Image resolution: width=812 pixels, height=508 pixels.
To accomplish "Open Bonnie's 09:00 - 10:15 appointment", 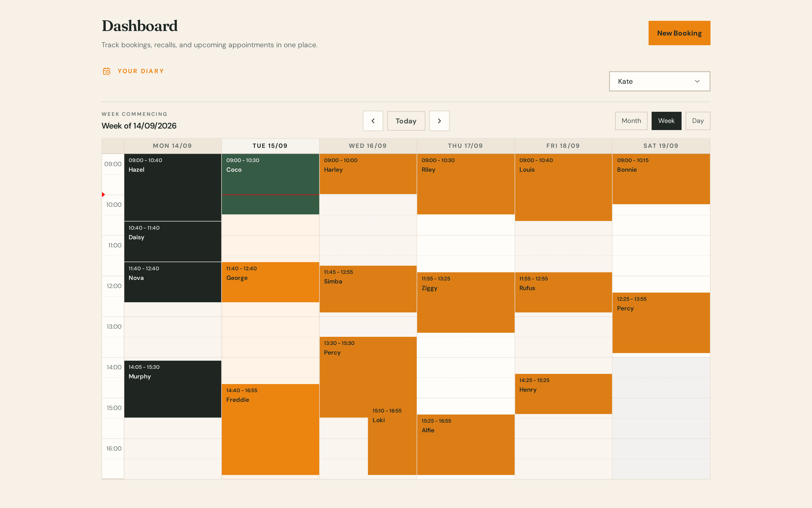I will [x=661, y=179].
